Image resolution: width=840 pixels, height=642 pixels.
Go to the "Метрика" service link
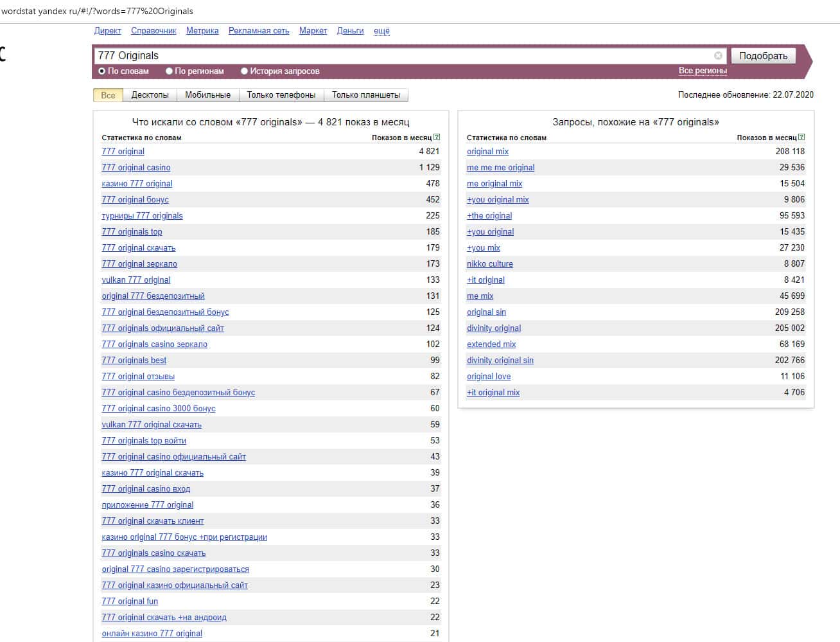202,31
